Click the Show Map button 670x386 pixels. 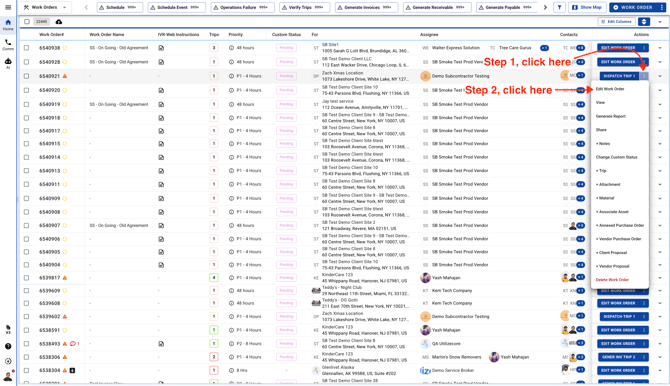(587, 7)
